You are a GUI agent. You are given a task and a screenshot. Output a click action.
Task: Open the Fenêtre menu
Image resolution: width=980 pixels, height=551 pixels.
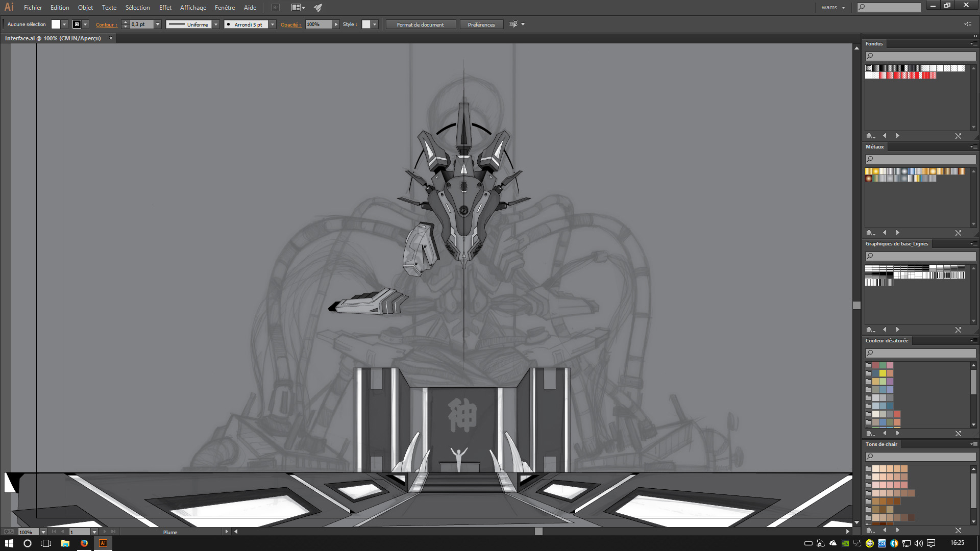click(225, 8)
